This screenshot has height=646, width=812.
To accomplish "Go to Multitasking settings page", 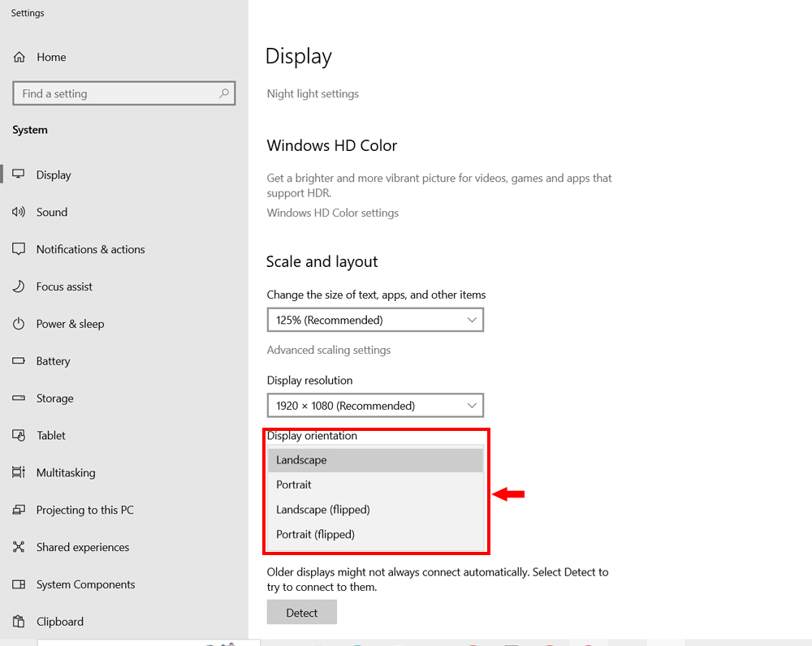I will [66, 472].
